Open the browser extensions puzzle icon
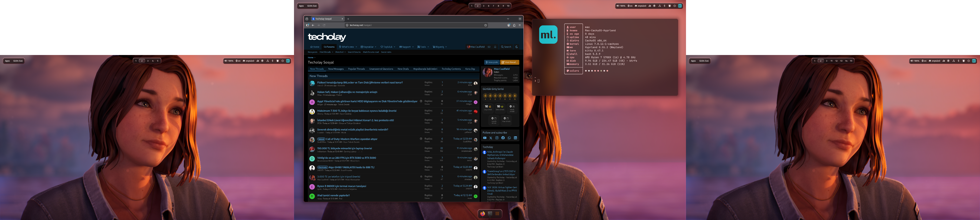Image resolution: width=980 pixels, height=220 pixels. tap(514, 25)
